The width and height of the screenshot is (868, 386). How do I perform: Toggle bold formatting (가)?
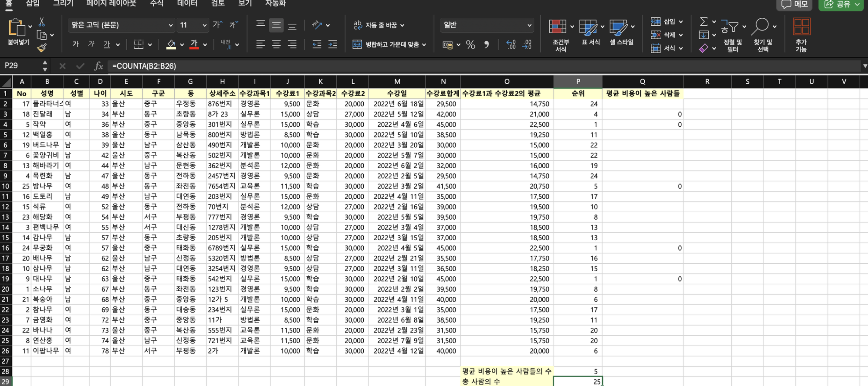(x=75, y=44)
